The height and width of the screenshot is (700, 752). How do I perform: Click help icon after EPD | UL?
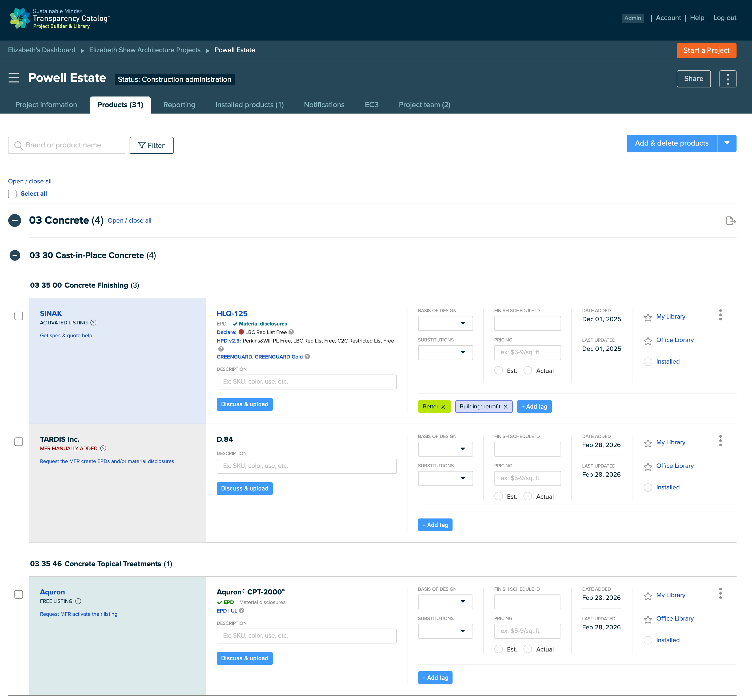(x=242, y=610)
